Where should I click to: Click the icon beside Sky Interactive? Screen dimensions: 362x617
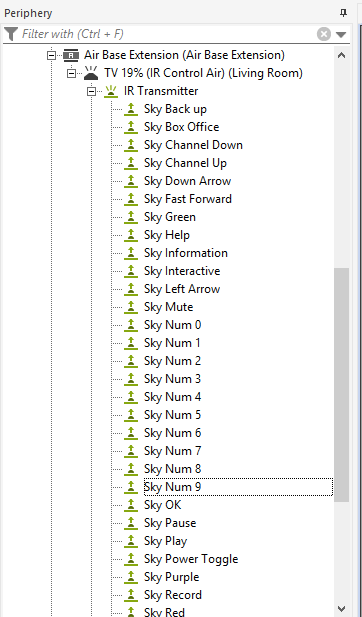click(131, 271)
